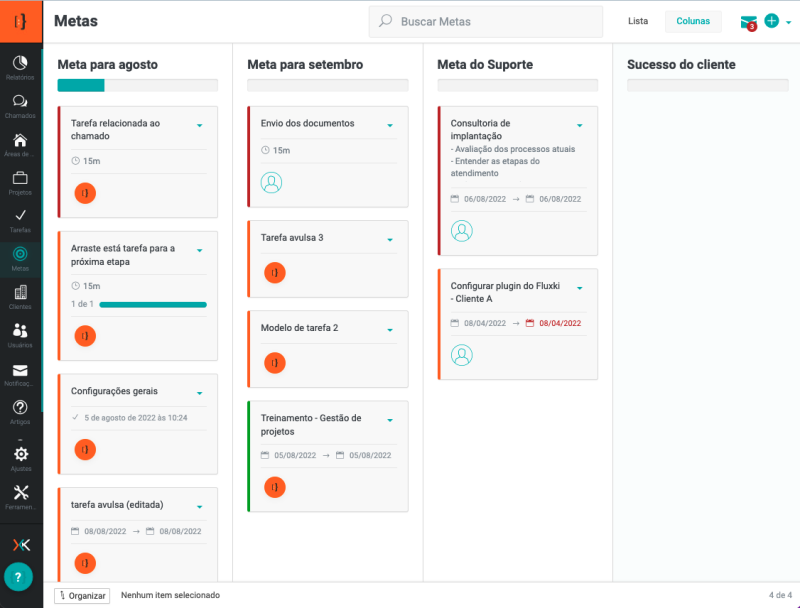800x608 pixels.
Task: Open Clientes building icon
Action: click(x=20, y=296)
